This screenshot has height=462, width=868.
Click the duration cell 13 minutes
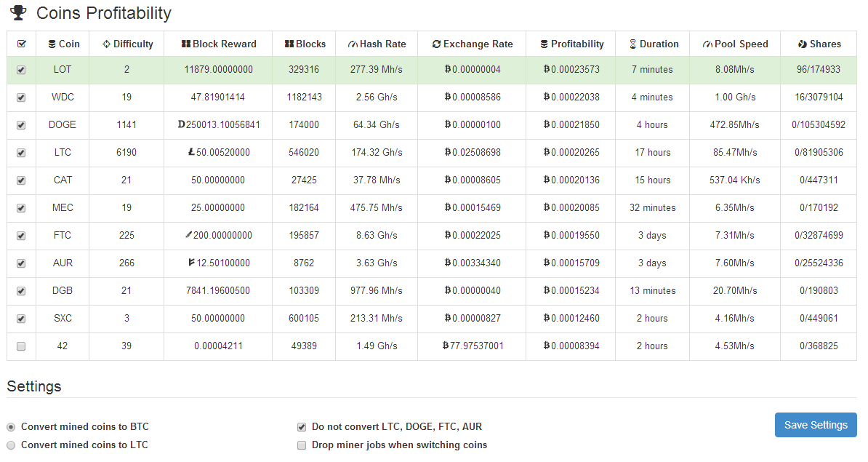point(653,291)
